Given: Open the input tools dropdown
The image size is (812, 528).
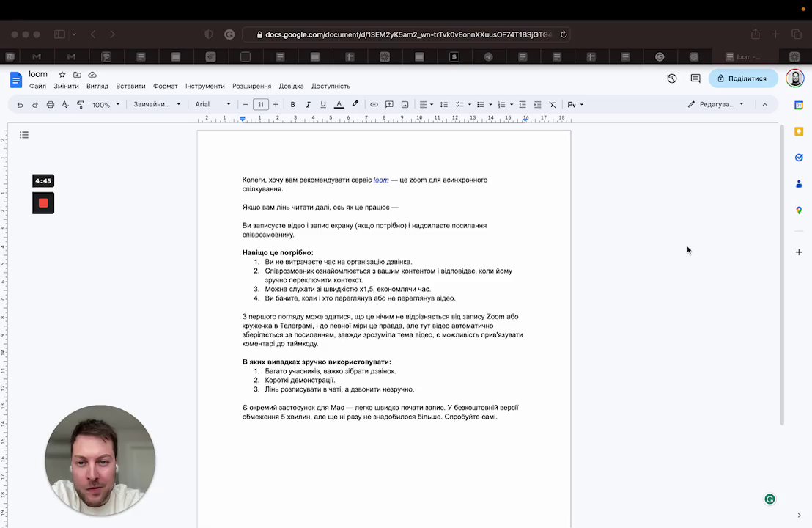Looking at the screenshot, I should pyautogui.click(x=575, y=105).
